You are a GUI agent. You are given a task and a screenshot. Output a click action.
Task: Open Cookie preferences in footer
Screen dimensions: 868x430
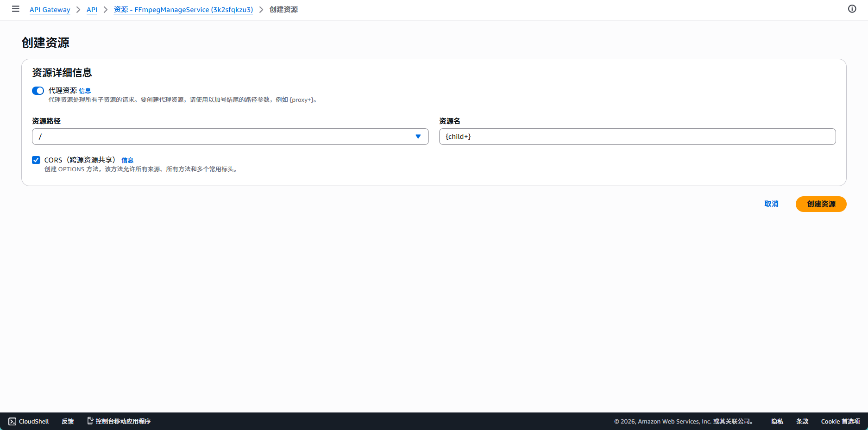pyautogui.click(x=840, y=421)
